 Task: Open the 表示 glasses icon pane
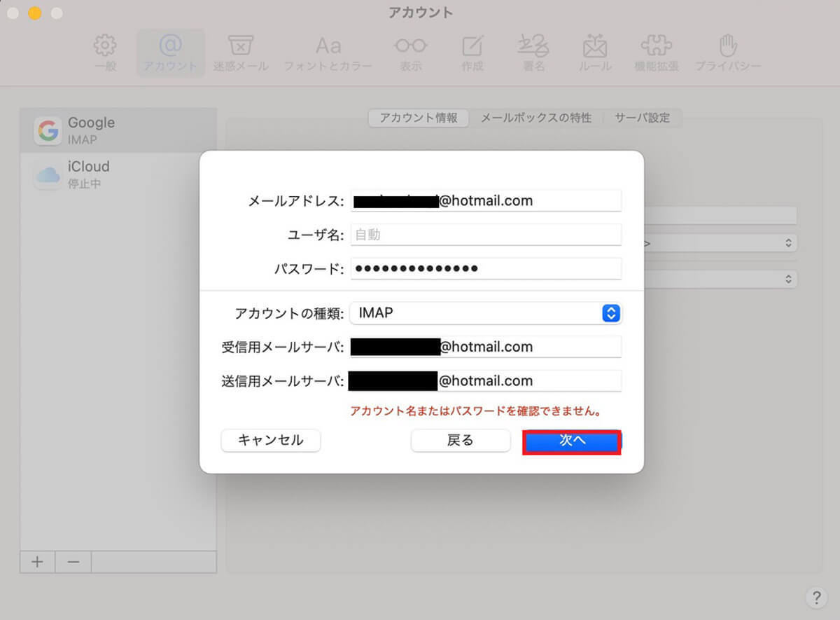tap(411, 53)
